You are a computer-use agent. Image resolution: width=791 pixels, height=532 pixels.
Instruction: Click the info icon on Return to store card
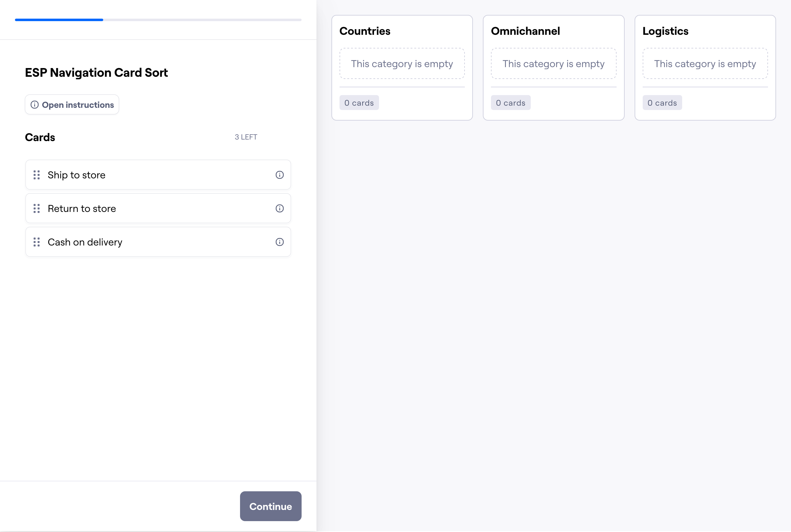[x=280, y=208]
